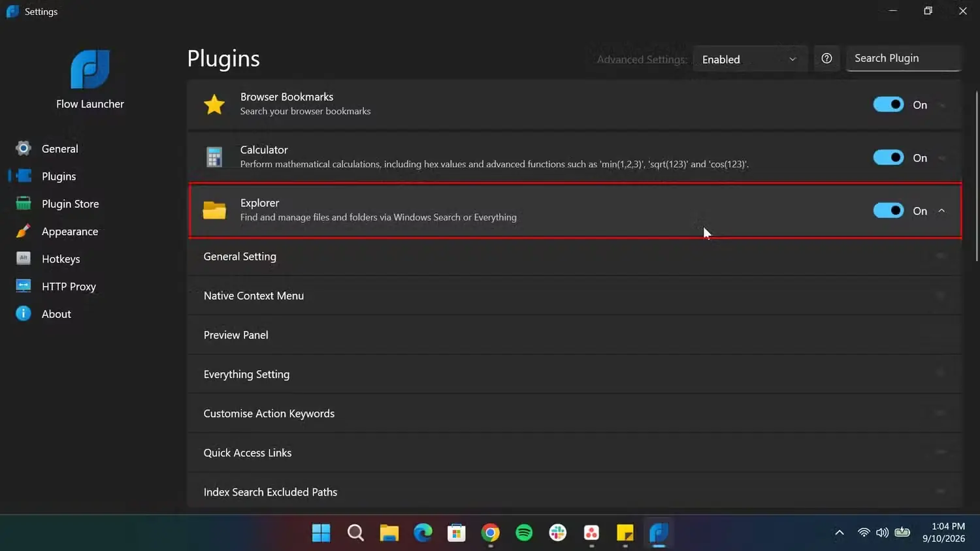The width and height of the screenshot is (980, 551).
Task: Click the Search Plugin field
Action: (x=904, y=58)
